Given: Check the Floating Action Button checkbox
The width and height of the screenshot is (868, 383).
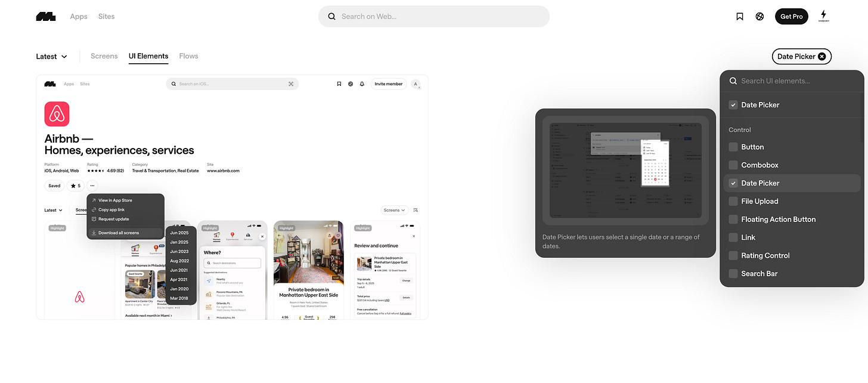Looking at the screenshot, I should pos(733,220).
